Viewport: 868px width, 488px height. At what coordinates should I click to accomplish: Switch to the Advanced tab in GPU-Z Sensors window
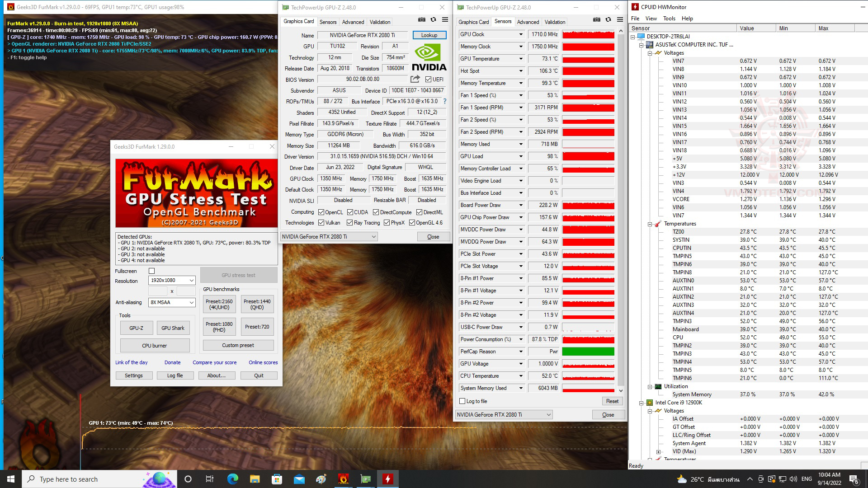[x=528, y=22]
